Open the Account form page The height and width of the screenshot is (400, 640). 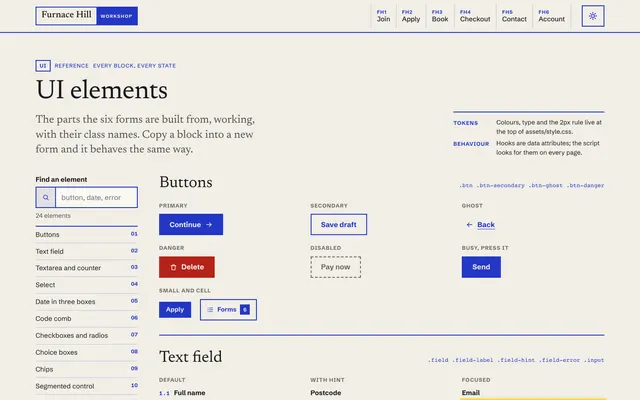tap(551, 16)
